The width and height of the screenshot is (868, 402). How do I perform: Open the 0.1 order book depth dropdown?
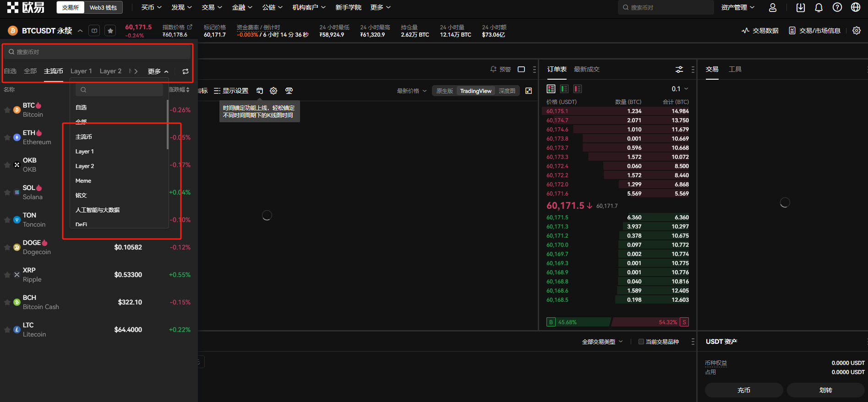(680, 89)
